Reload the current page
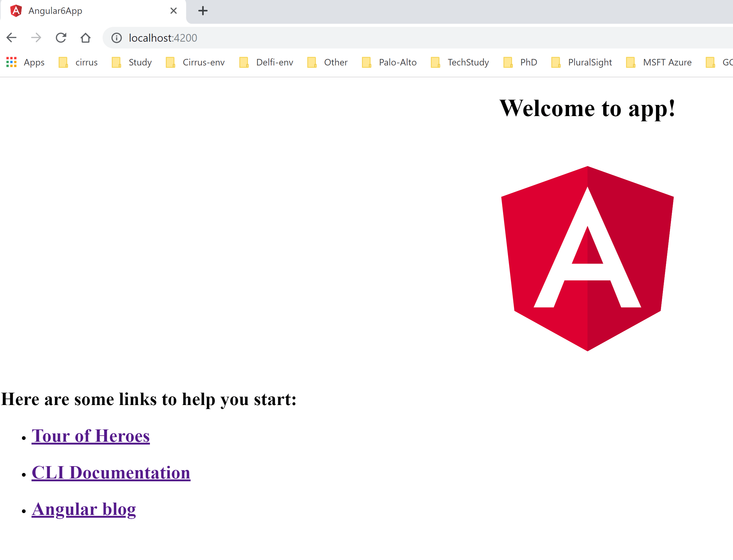The width and height of the screenshot is (733, 560). 61,38
